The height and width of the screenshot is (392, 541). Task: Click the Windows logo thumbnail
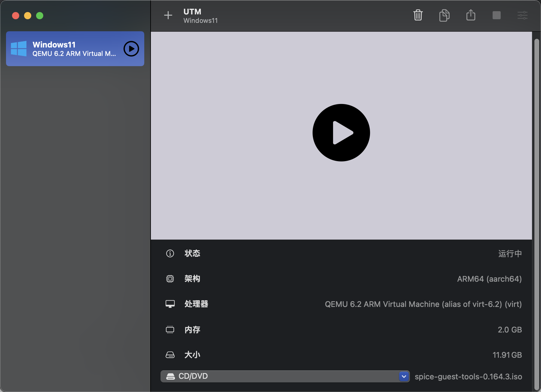[19, 48]
